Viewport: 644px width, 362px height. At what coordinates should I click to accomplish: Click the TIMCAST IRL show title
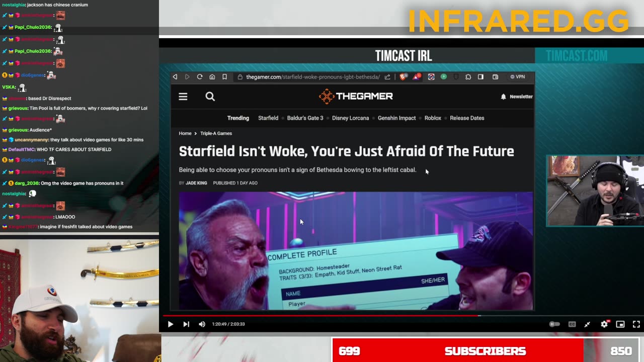coord(404,56)
